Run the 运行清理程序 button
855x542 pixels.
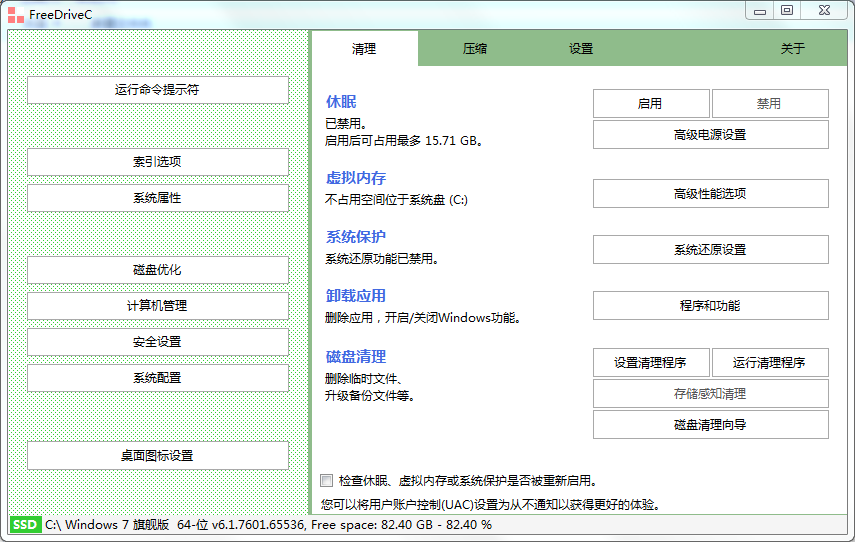point(769,363)
